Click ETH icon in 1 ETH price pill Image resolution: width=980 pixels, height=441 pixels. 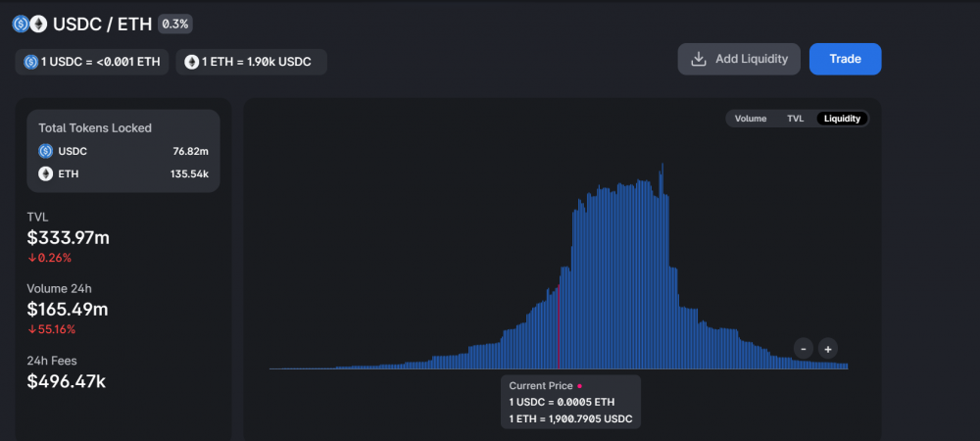click(191, 62)
